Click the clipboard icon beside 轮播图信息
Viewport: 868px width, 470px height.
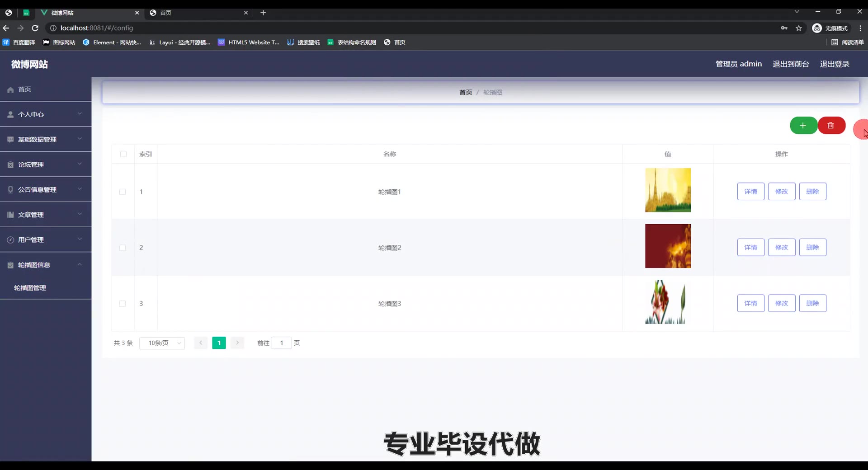pos(10,265)
